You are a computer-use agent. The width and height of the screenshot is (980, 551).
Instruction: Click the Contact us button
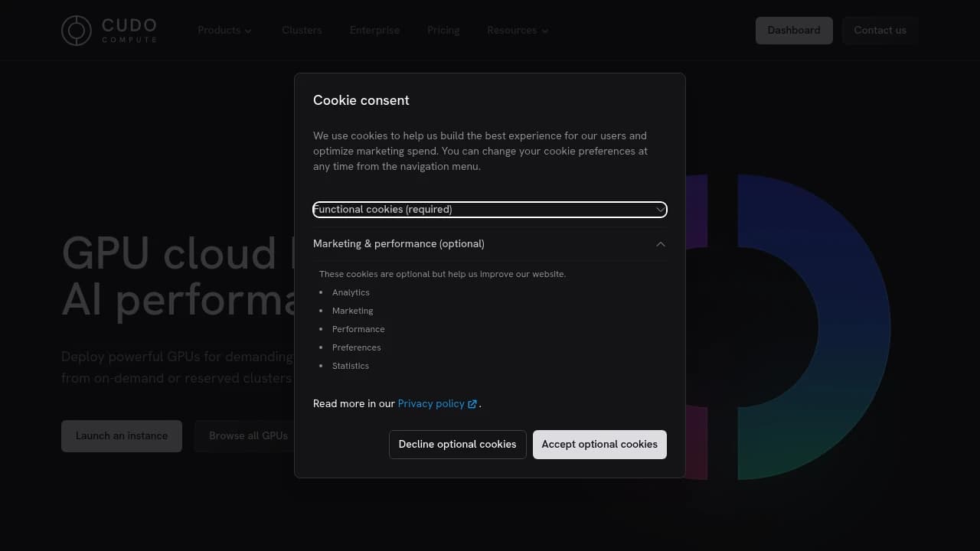coord(880,31)
